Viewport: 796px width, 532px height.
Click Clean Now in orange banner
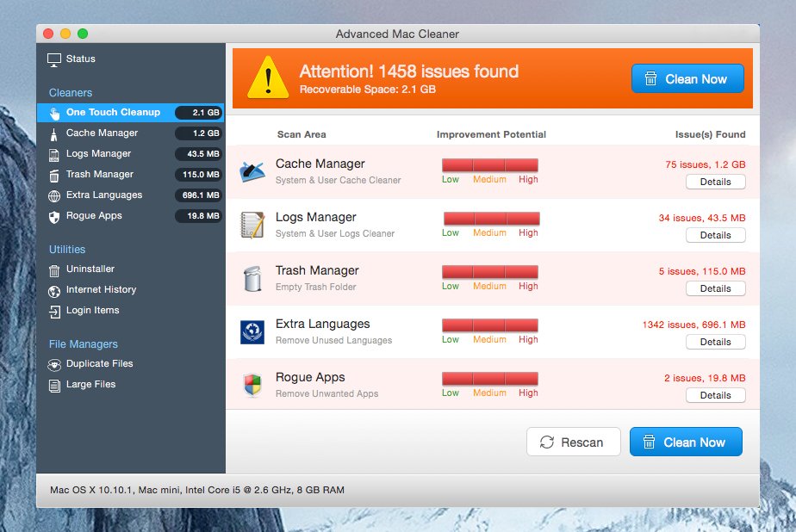click(687, 78)
